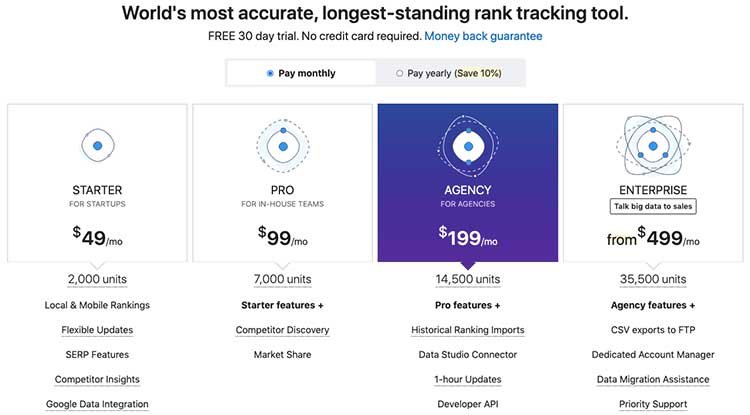750x415 pixels.
Task: Click the Enterprise plan atom icon
Action: point(653,146)
